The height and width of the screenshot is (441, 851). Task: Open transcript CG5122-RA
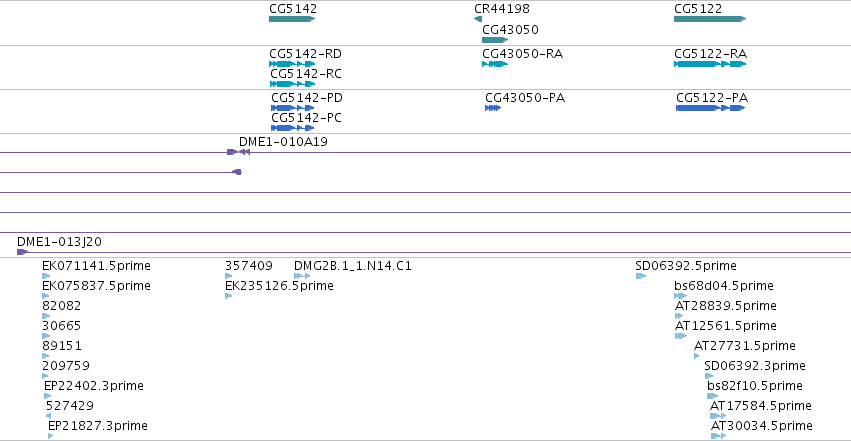point(710,54)
